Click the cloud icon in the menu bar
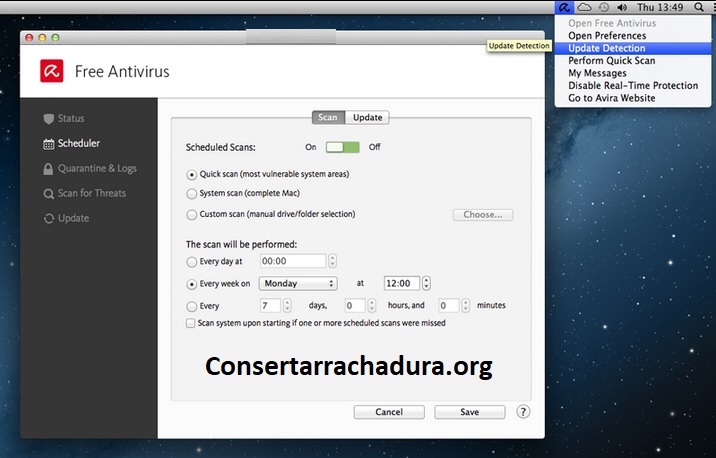 click(584, 7)
